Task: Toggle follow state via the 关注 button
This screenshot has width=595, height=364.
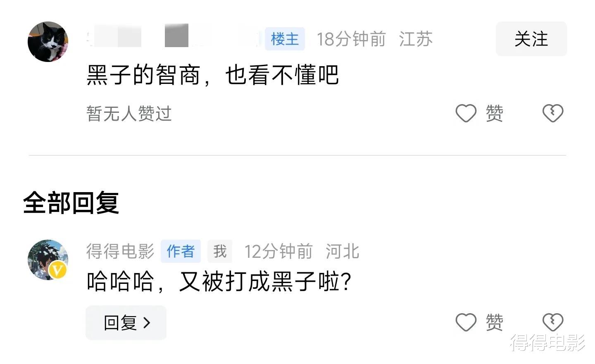Action: (531, 39)
